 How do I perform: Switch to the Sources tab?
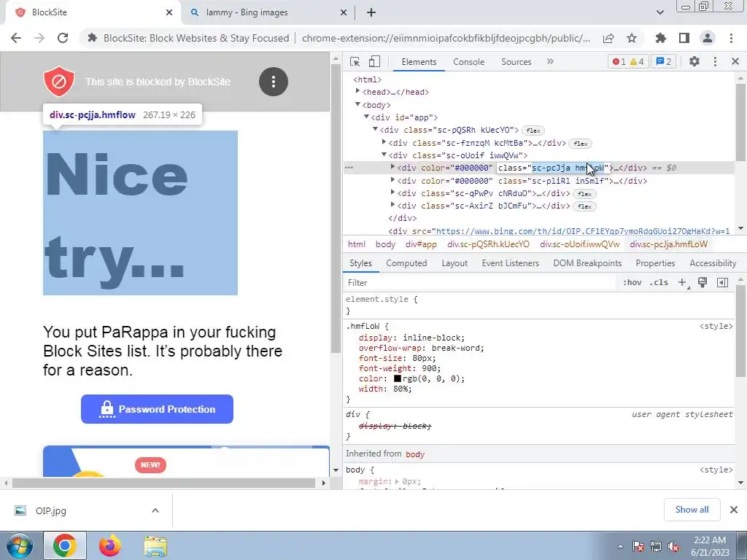click(516, 62)
